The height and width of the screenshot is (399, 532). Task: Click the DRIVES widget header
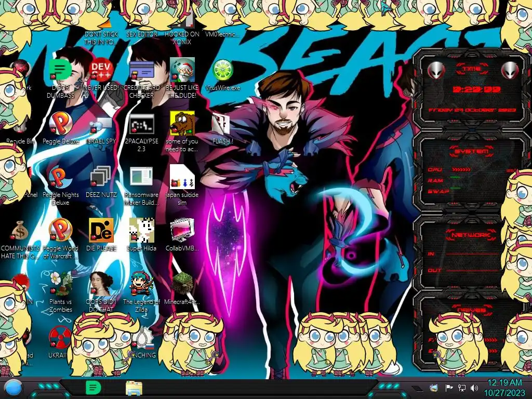pyautogui.click(x=472, y=310)
